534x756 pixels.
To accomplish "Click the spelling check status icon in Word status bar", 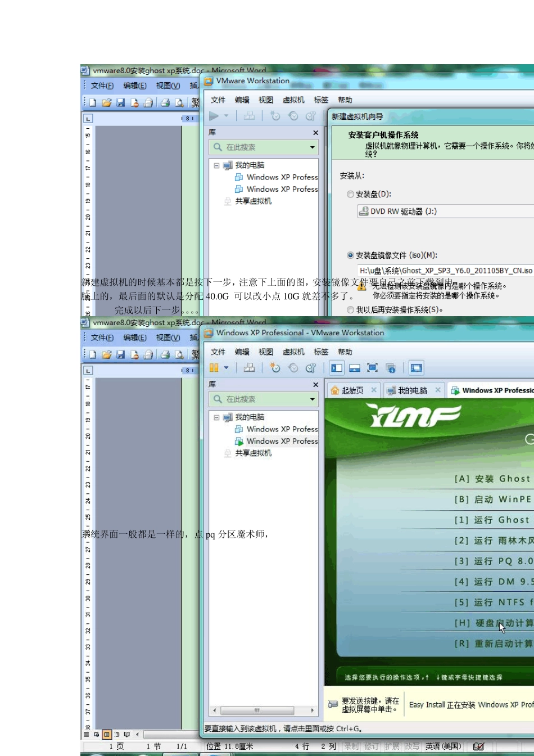I will pyautogui.click(x=478, y=746).
